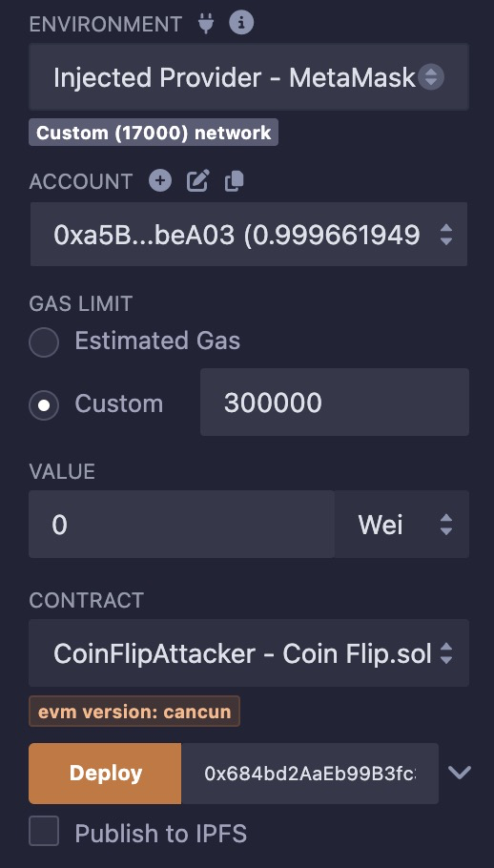Enable the Publish to IPFS checkbox
Screen dimensions: 494x868
coord(44,831)
